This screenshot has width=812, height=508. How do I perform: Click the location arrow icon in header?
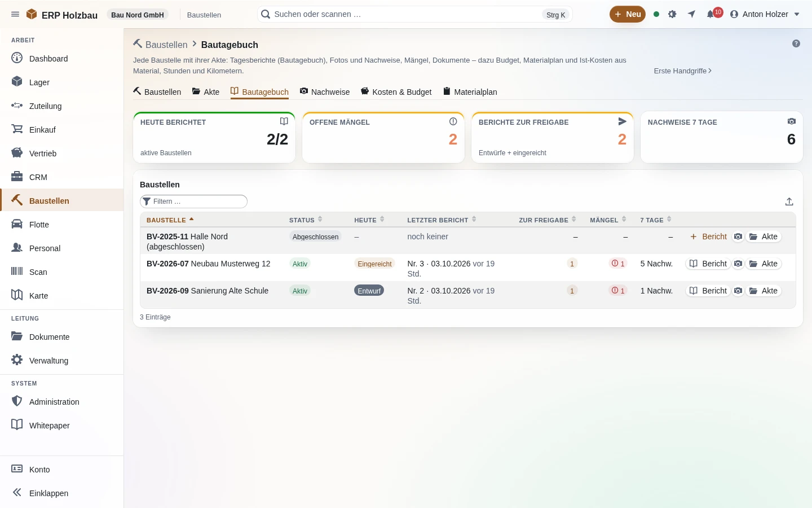[691, 14]
